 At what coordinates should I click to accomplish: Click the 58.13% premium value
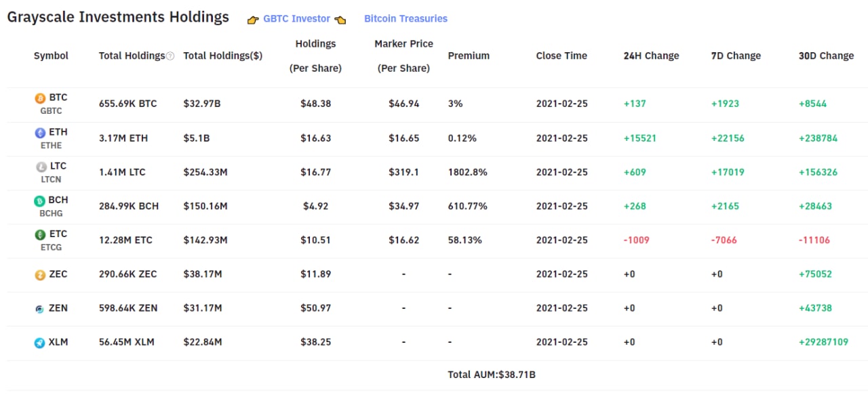click(465, 240)
